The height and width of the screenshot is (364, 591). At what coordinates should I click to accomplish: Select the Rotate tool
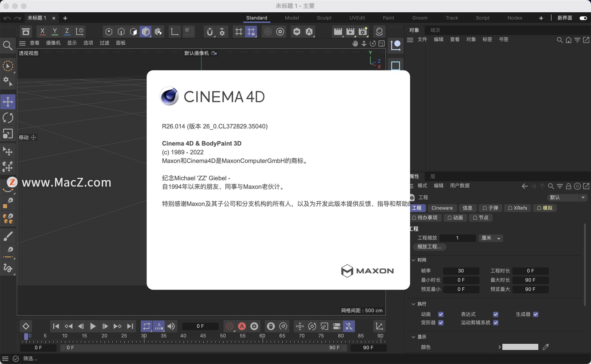[8, 118]
